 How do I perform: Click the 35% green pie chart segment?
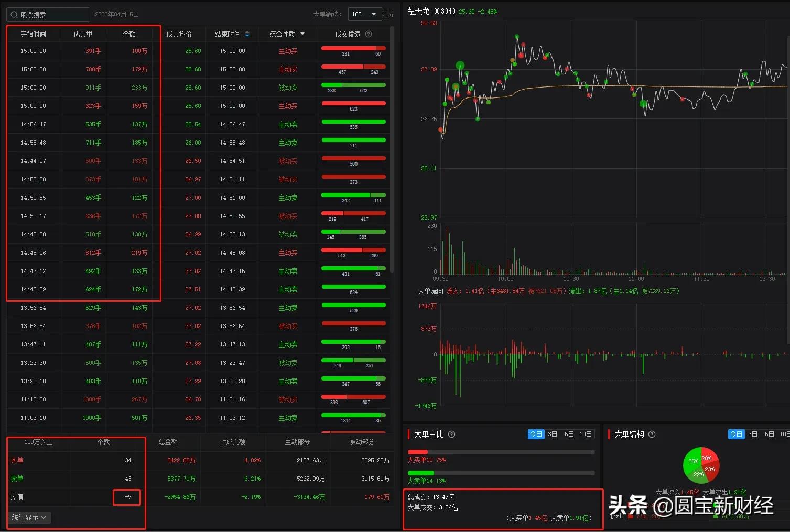[692, 461]
